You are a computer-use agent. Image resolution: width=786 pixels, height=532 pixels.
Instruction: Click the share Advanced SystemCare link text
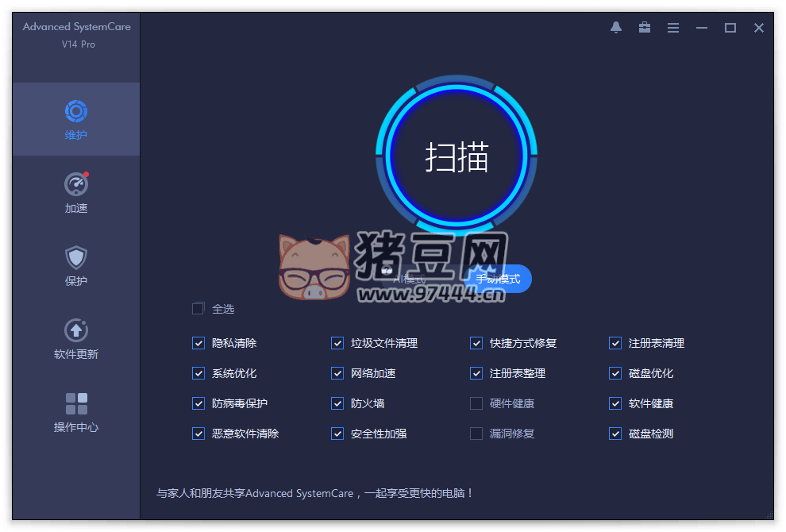315,493
